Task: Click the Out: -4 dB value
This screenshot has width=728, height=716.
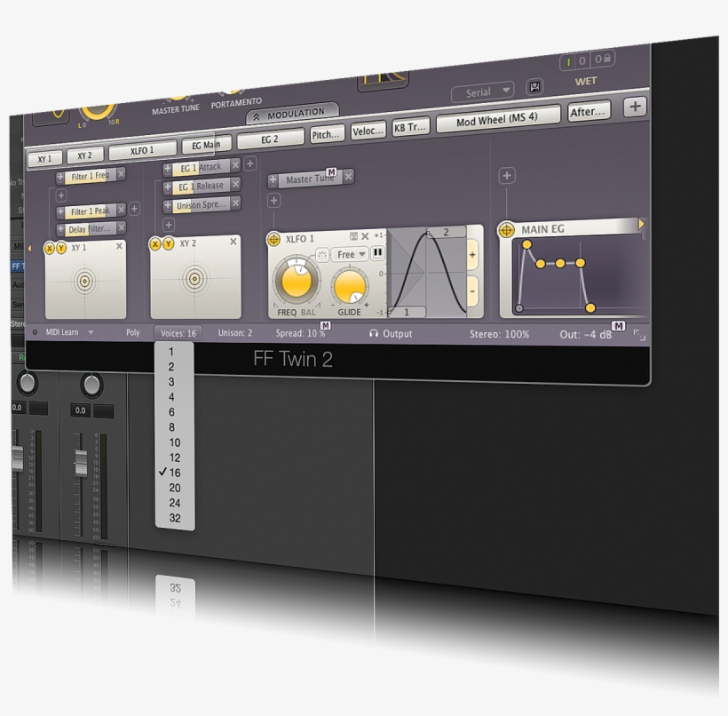Action: pyautogui.click(x=585, y=335)
